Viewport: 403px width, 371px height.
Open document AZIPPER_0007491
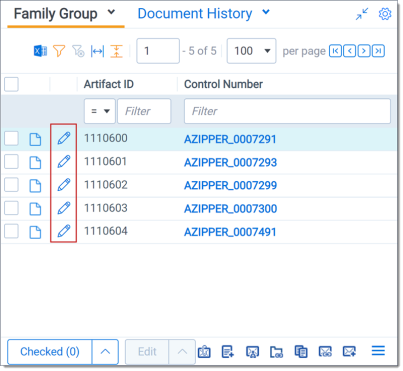230,232
